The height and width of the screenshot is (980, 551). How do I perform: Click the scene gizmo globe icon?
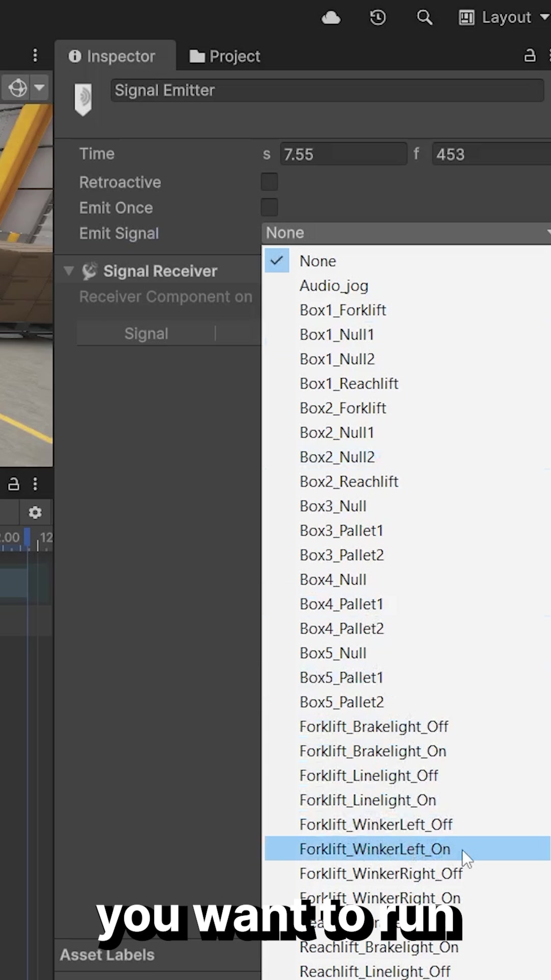tap(18, 88)
